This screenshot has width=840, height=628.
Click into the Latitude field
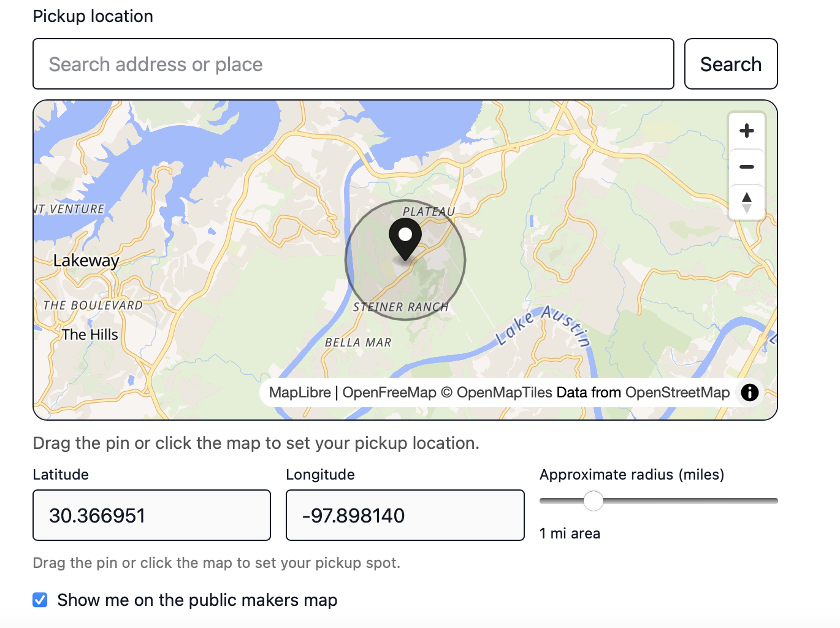point(151,515)
